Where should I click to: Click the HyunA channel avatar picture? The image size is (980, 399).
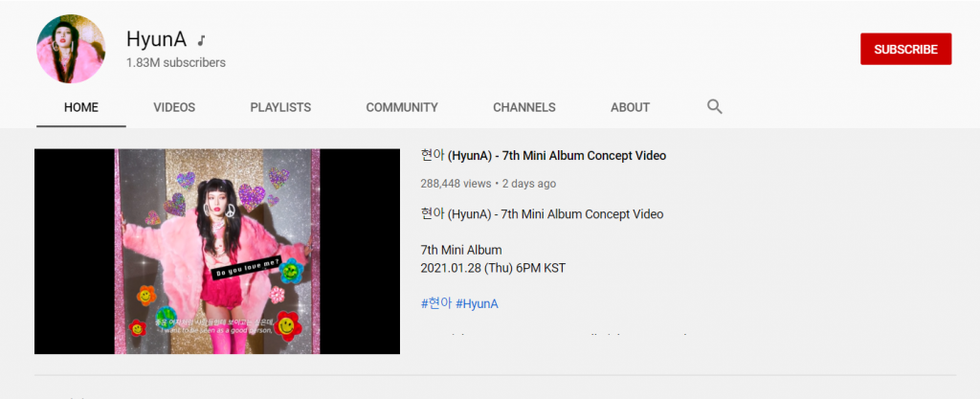(x=71, y=49)
